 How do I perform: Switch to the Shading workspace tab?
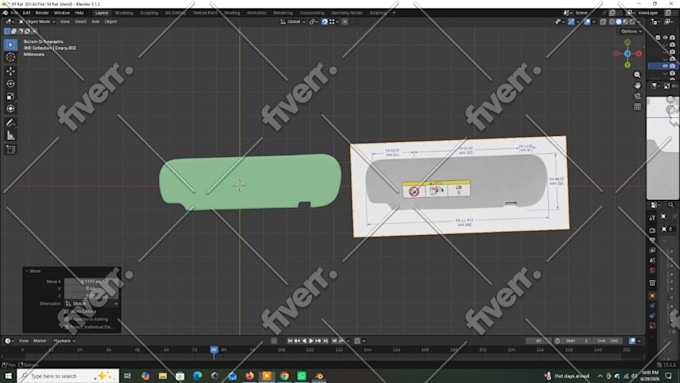[x=232, y=13]
